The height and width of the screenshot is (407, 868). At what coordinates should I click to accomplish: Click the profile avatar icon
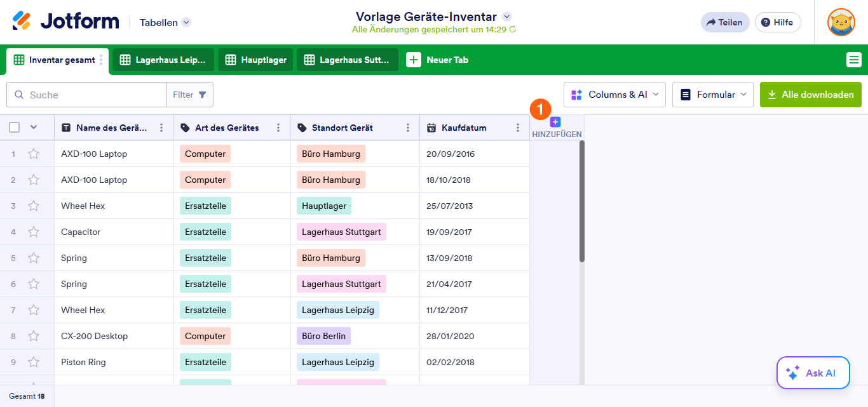click(x=841, y=22)
